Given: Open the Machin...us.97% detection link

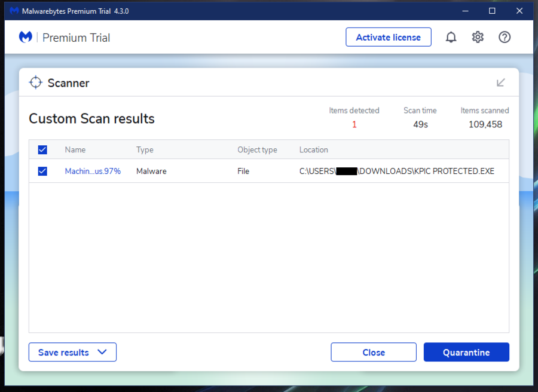Looking at the screenshot, I should (x=93, y=171).
